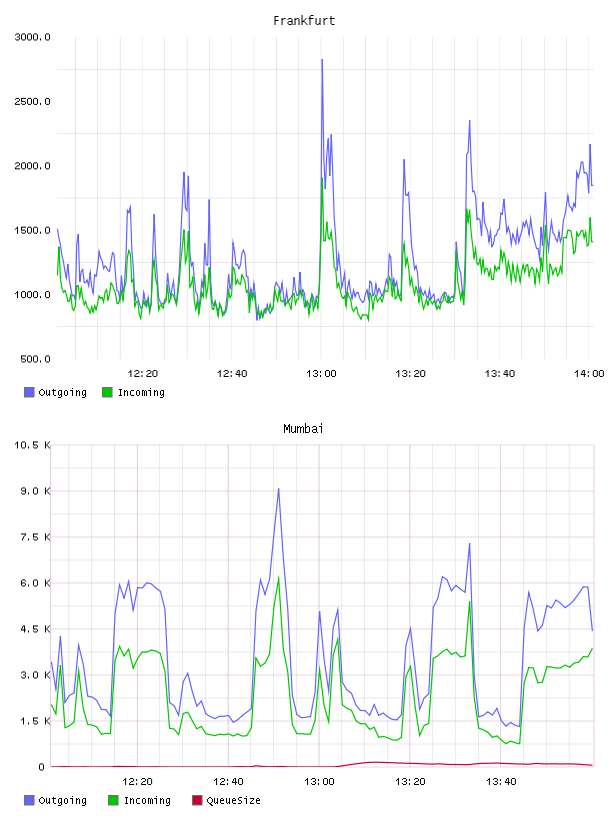The image size is (608, 816).
Task: Click the 1000.0 y-axis label in Frankfurt chart
Action: coord(32,295)
